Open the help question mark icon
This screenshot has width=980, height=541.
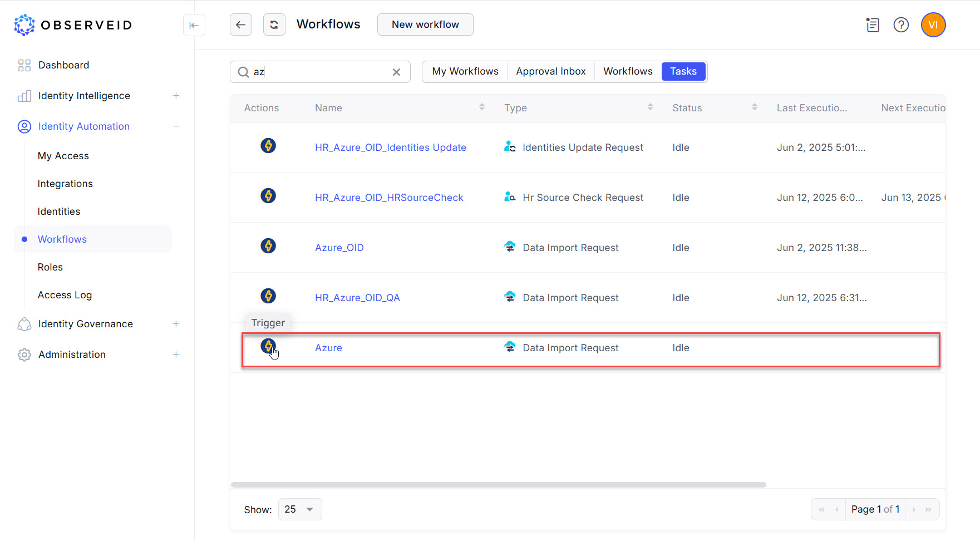click(x=900, y=25)
